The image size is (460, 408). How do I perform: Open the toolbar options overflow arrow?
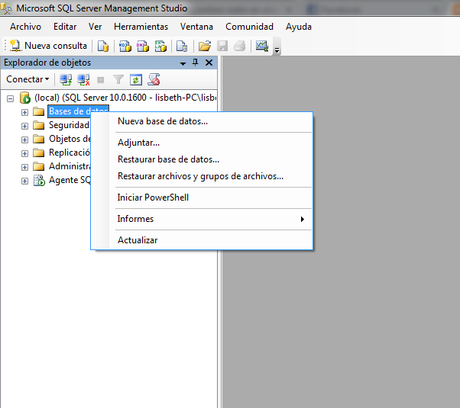point(277,50)
